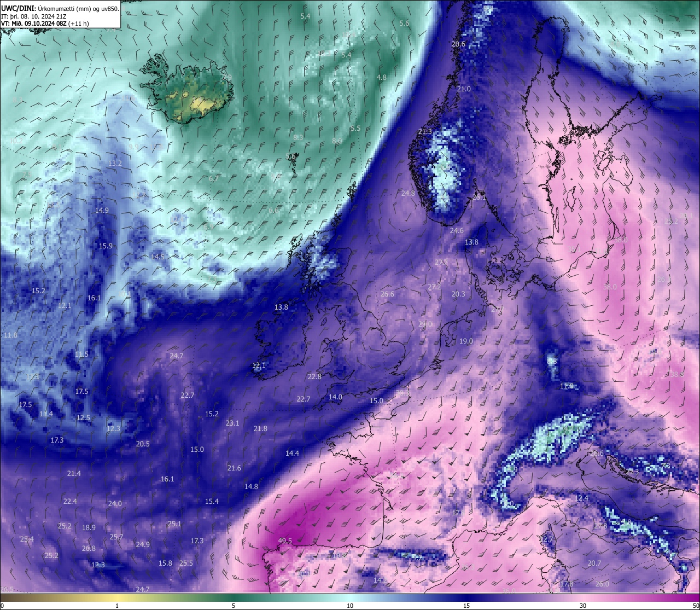Click the 14.9 map value
The image size is (700, 610).
click(102, 210)
